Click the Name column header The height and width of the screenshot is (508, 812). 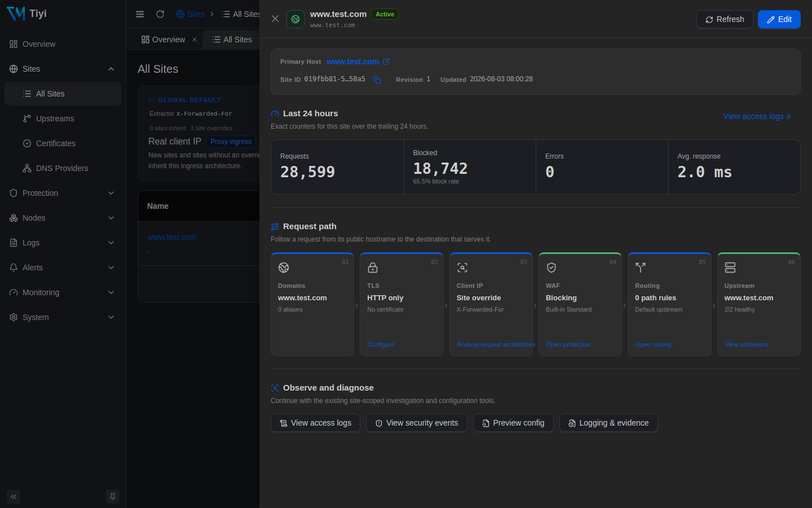[158, 206]
